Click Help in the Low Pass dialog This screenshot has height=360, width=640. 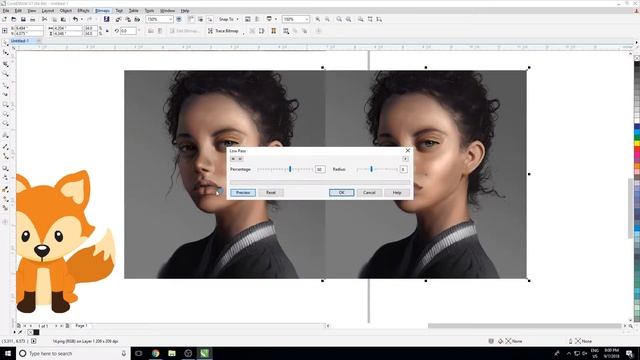pyautogui.click(x=397, y=193)
